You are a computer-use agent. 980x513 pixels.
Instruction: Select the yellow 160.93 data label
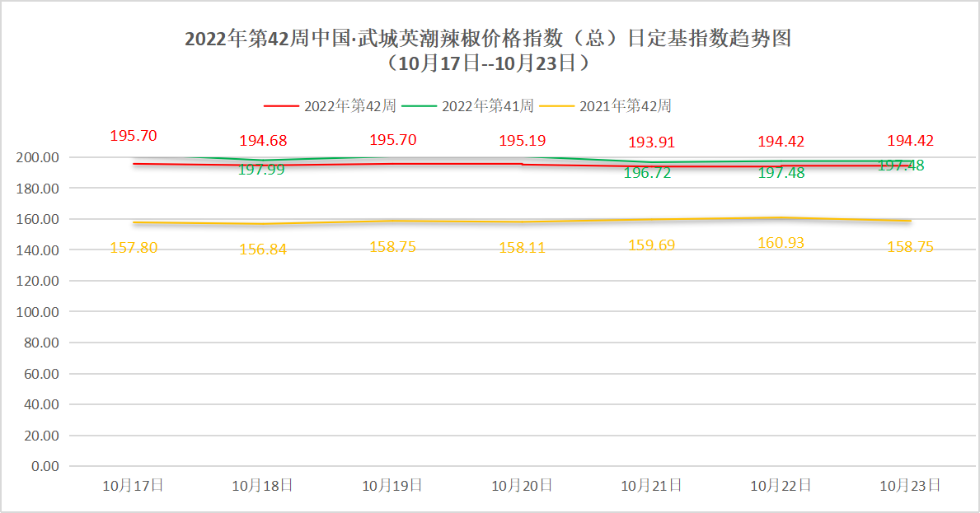(x=781, y=243)
